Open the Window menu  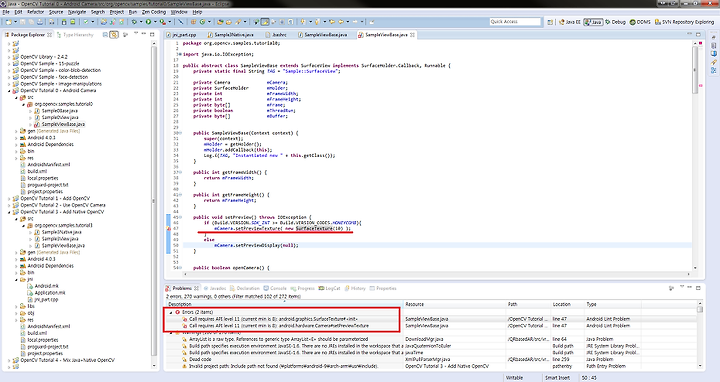(179, 12)
